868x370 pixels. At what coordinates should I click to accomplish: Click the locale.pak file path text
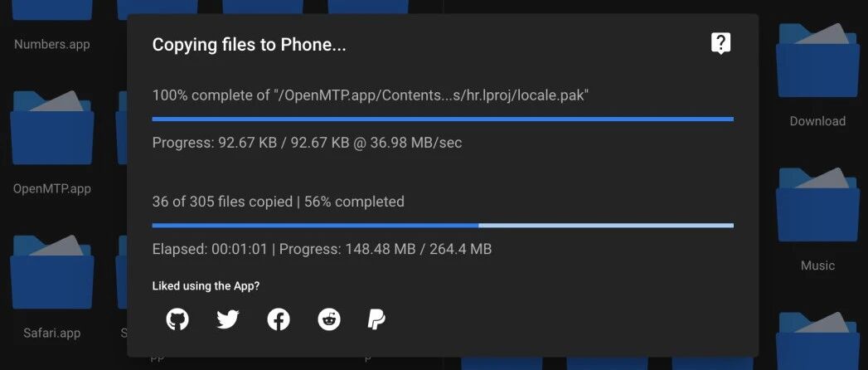tap(371, 95)
